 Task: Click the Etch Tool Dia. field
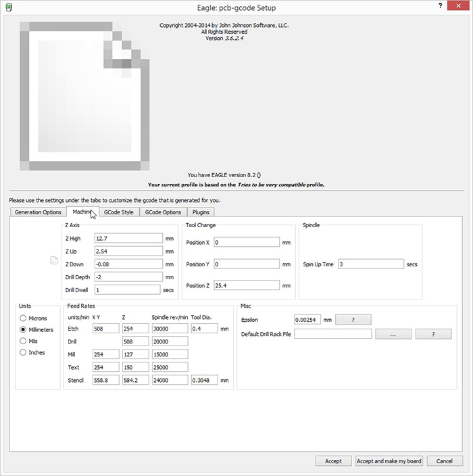pyautogui.click(x=204, y=329)
